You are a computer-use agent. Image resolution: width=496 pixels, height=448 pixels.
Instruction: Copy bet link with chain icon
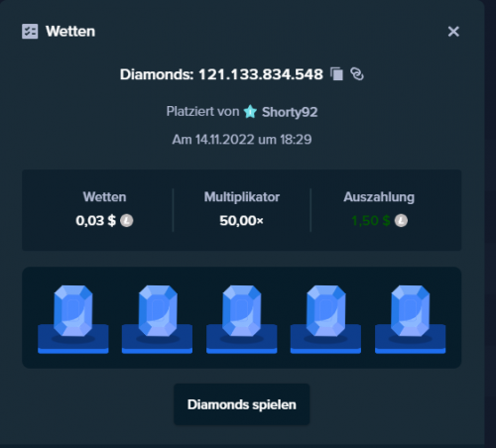(357, 74)
